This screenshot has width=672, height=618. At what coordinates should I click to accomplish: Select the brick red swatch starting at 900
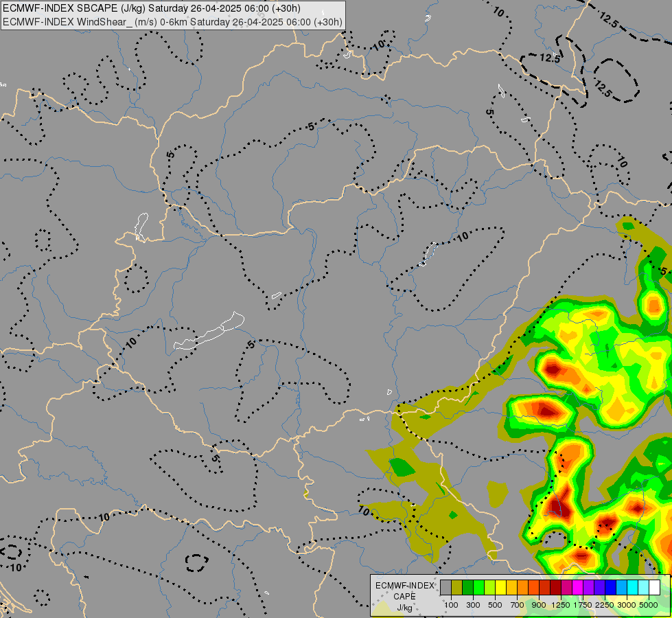click(545, 588)
